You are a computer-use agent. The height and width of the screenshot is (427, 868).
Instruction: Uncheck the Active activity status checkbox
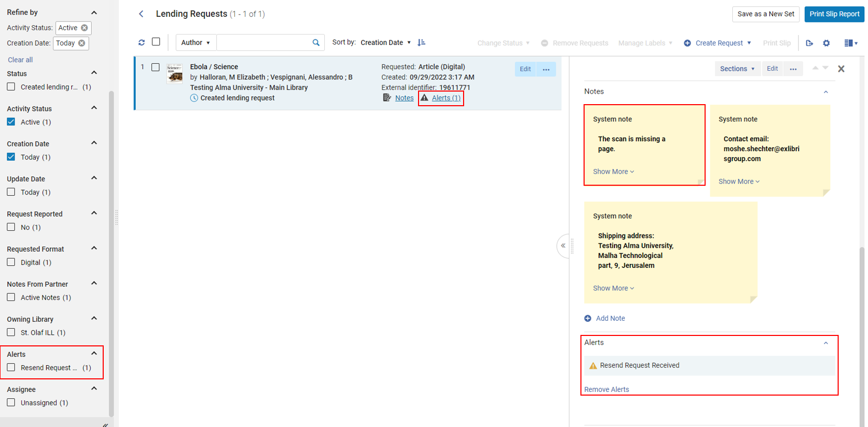pos(11,121)
